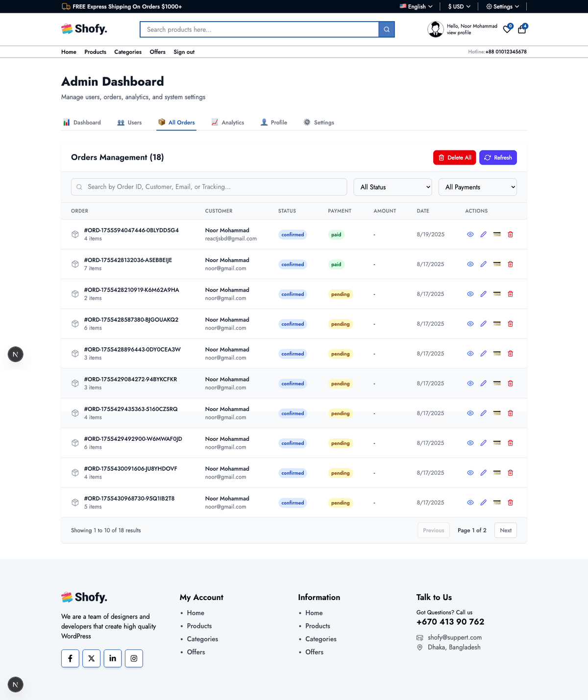588x700 pixels.
Task: Open the wishlist heart icon
Action: [x=507, y=29]
